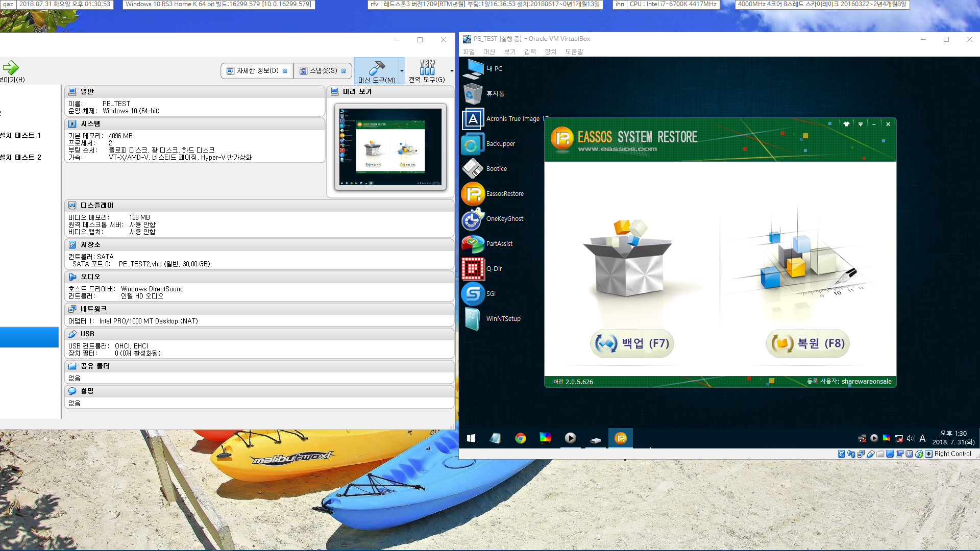Screen dimensions: 980x551
Task: Select the 설치 테스트 2 VM entry
Action: point(20,158)
